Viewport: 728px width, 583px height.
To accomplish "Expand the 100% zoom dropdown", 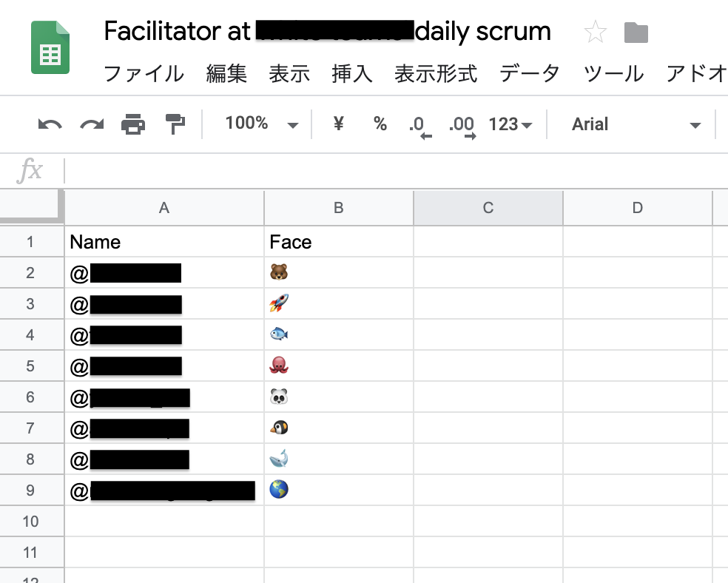I will (262, 124).
